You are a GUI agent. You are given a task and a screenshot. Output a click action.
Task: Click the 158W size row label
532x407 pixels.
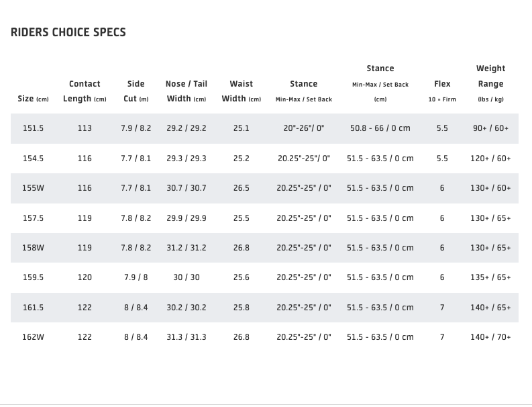click(x=33, y=248)
